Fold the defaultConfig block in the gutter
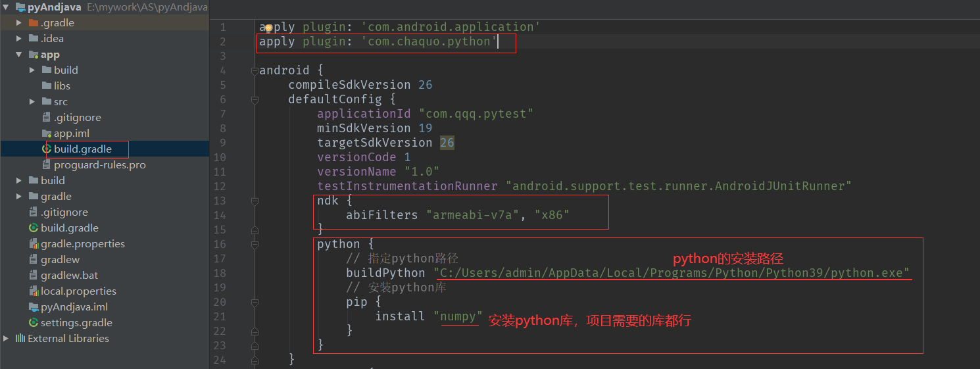 pos(255,100)
